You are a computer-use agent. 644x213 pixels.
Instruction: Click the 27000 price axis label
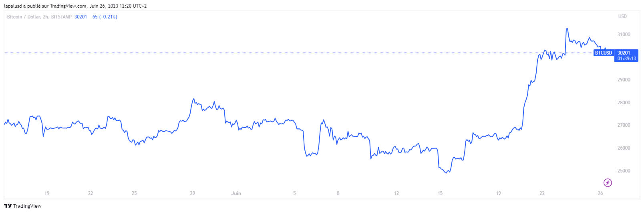[624, 125]
